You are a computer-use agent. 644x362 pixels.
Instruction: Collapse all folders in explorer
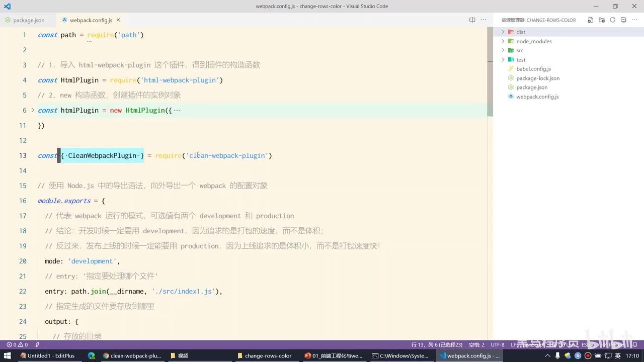coord(623,20)
